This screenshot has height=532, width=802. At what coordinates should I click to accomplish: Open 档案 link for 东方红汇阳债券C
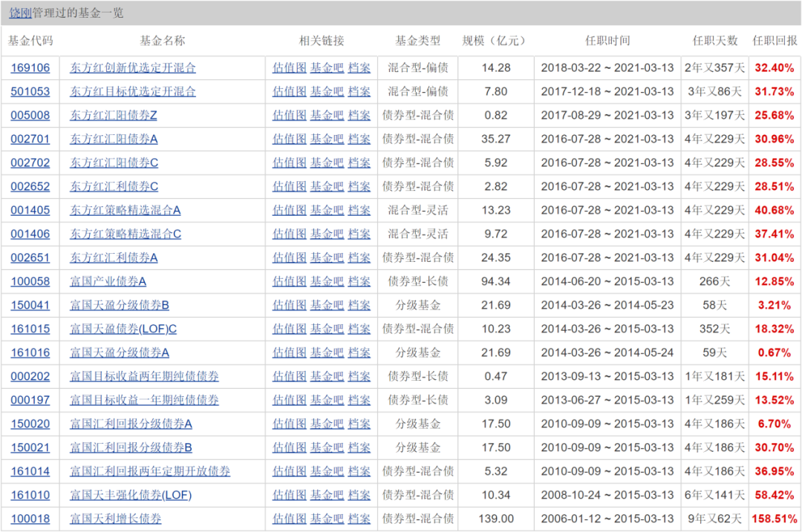(359, 162)
